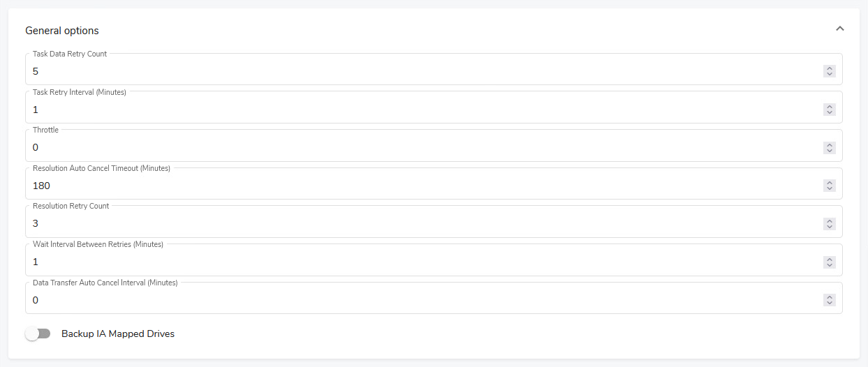Image resolution: width=868 pixels, height=367 pixels.
Task: Raise Resolution Auto Cancel Timeout via up arrow
Action: pos(830,183)
